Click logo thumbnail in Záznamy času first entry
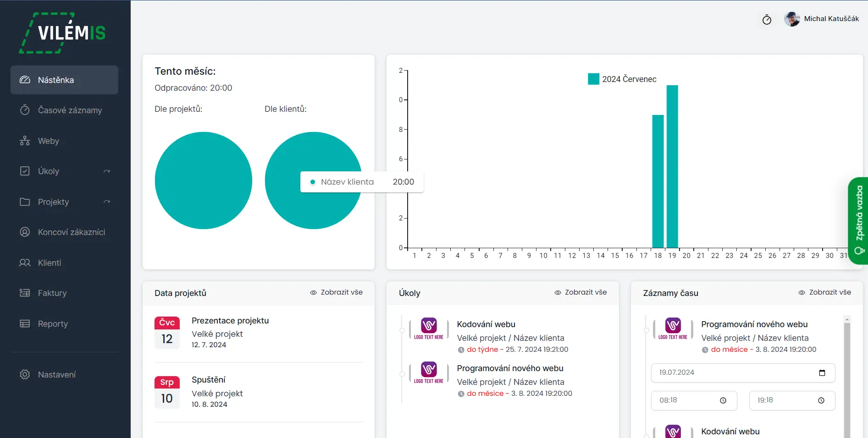The height and width of the screenshot is (438, 868). (x=673, y=328)
